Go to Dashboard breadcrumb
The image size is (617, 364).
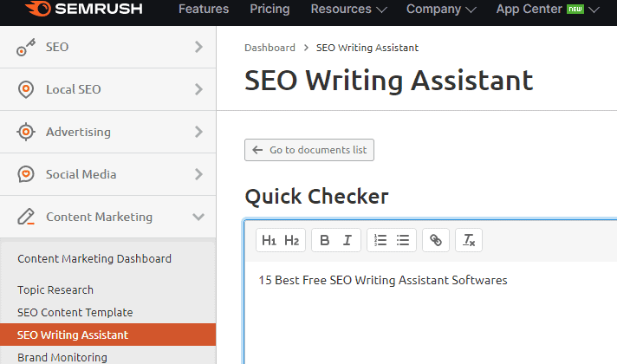point(270,48)
